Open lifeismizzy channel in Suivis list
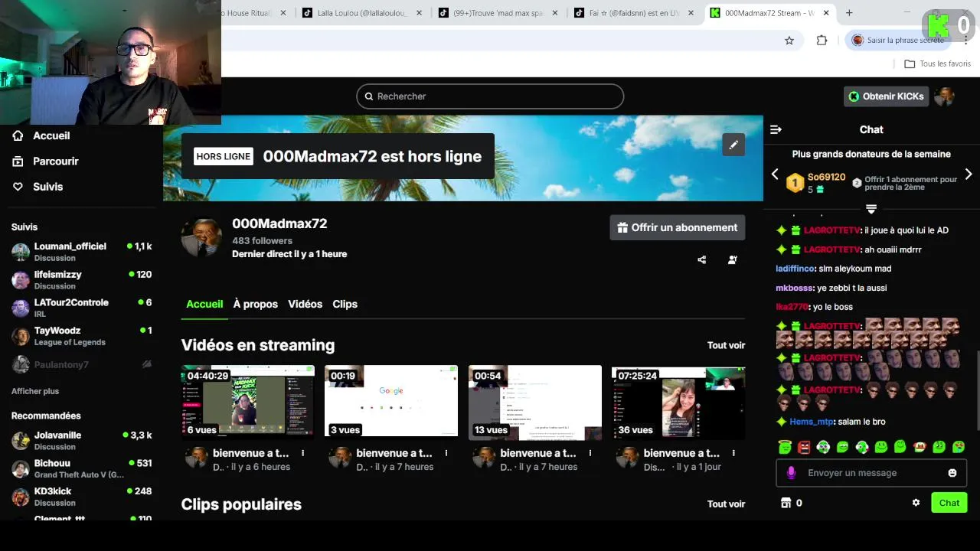Image resolution: width=980 pixels, height=551 pixels. coord(81,280)
